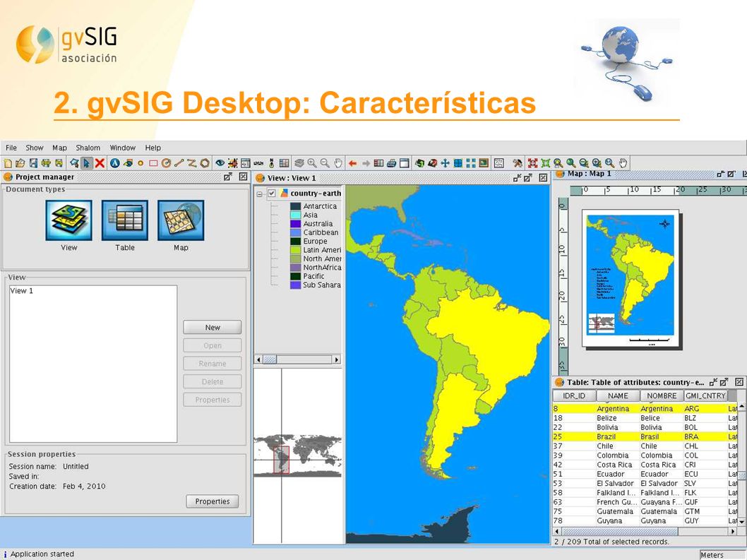Open the View document type
The image size is (747, 560).
tap(68, 220)
